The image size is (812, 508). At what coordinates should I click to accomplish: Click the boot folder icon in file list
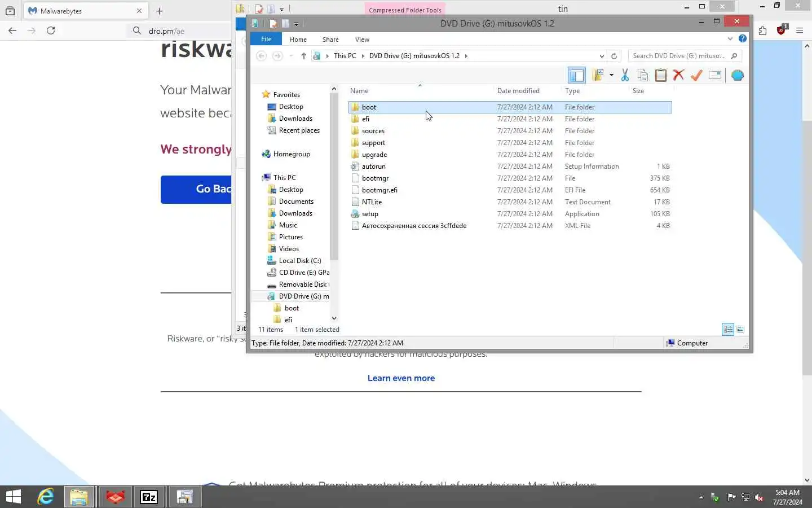(355, 107)
